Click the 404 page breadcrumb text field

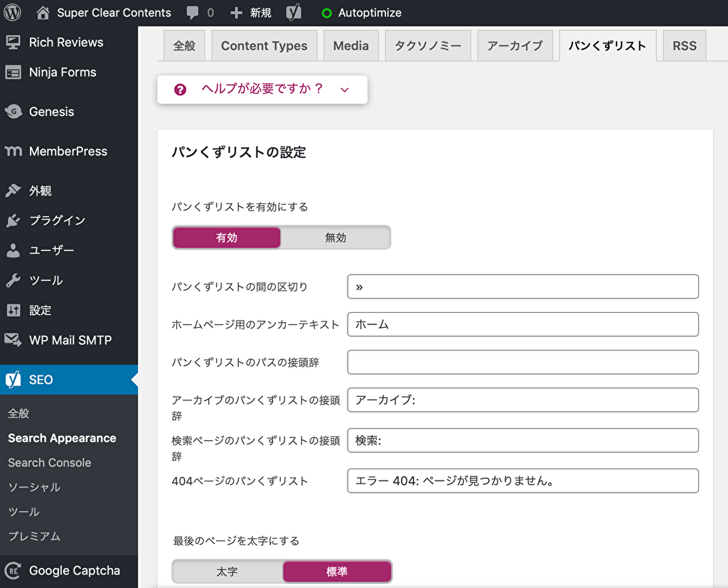(x=523, y=481)
